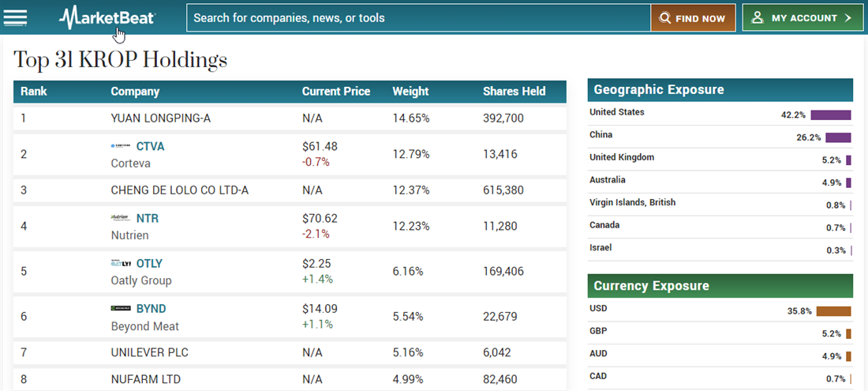Sort by the Shares Held column header

[x=514, y=91]
